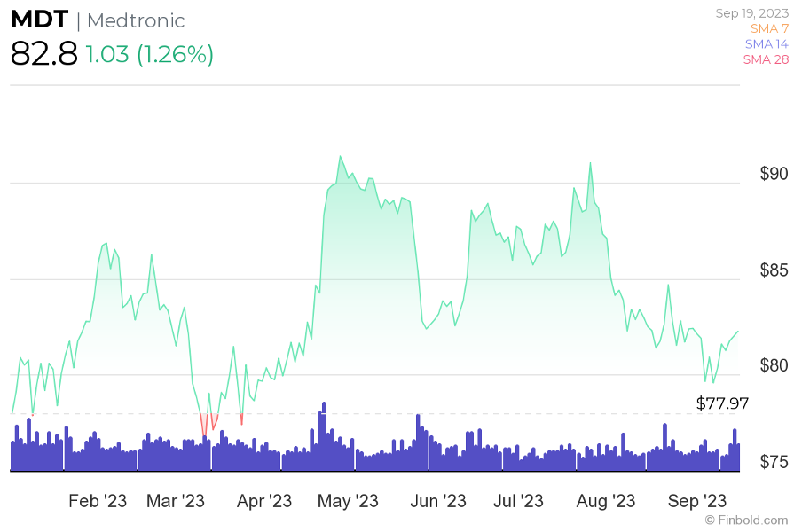Select the Feb '23 axis label
Viewport: 802px width, 532px height.
[x=97, y=500]
